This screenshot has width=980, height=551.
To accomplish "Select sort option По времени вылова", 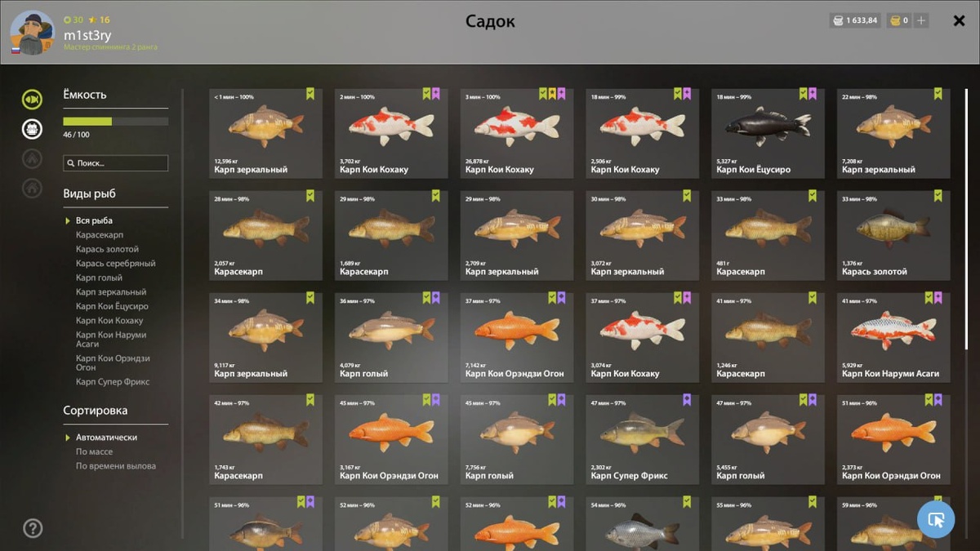I will click(115, 466).
